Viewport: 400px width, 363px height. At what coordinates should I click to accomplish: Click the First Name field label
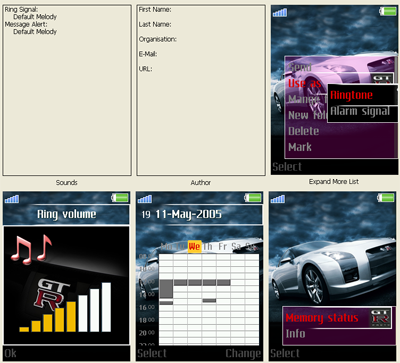(155, 9)
